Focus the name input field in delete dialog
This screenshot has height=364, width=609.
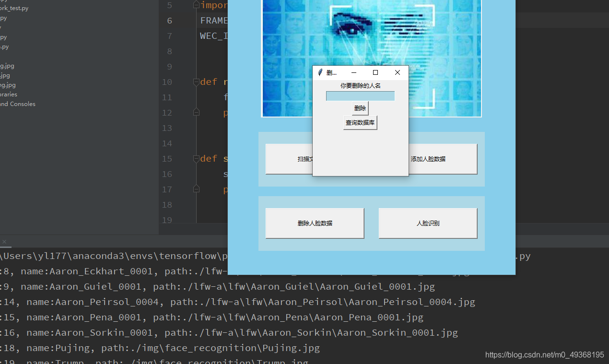click(x=360, y=96)
